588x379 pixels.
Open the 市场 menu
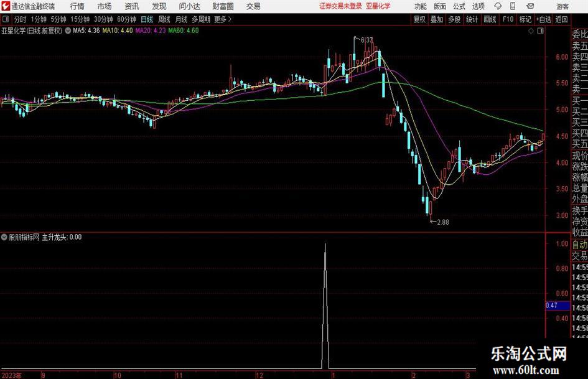click(105, 6)
